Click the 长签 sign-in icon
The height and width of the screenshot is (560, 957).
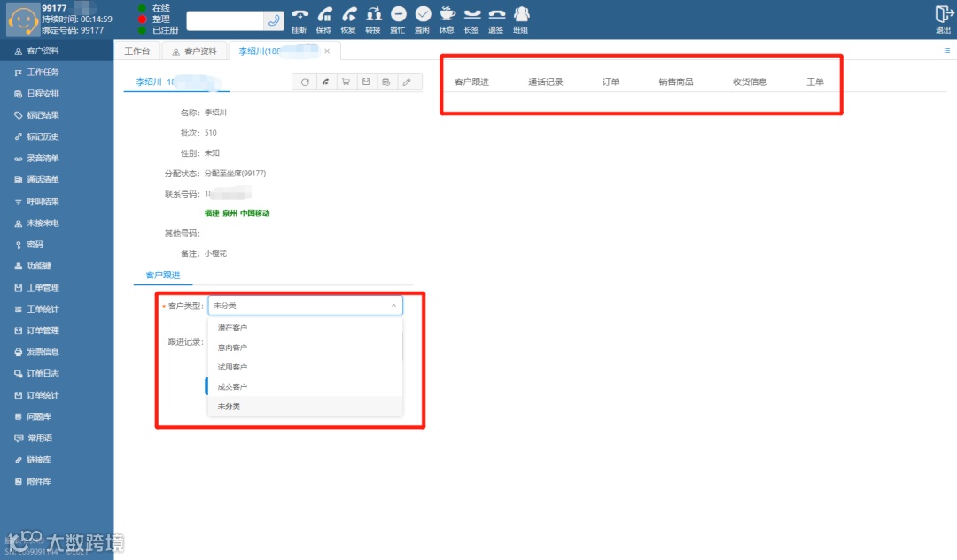[x=471, y=14]
